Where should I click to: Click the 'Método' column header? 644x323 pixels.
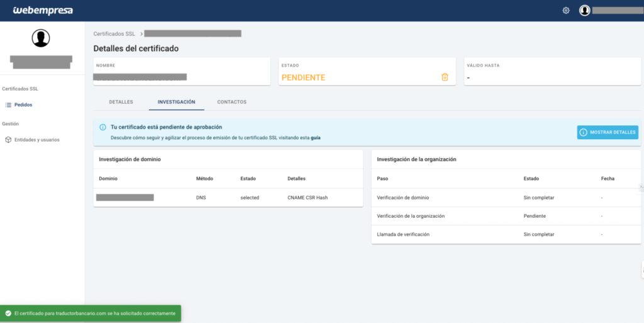[x=204, y=179]
